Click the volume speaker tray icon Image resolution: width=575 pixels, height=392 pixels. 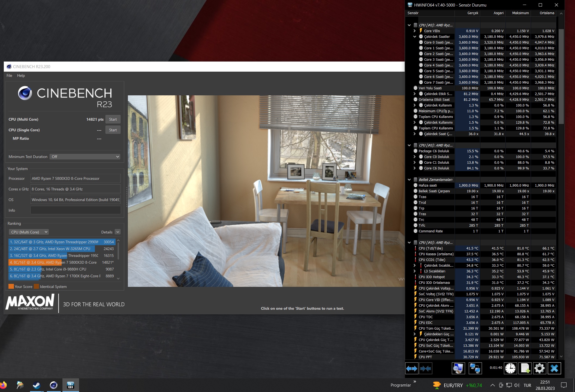(x=517, y=385)
